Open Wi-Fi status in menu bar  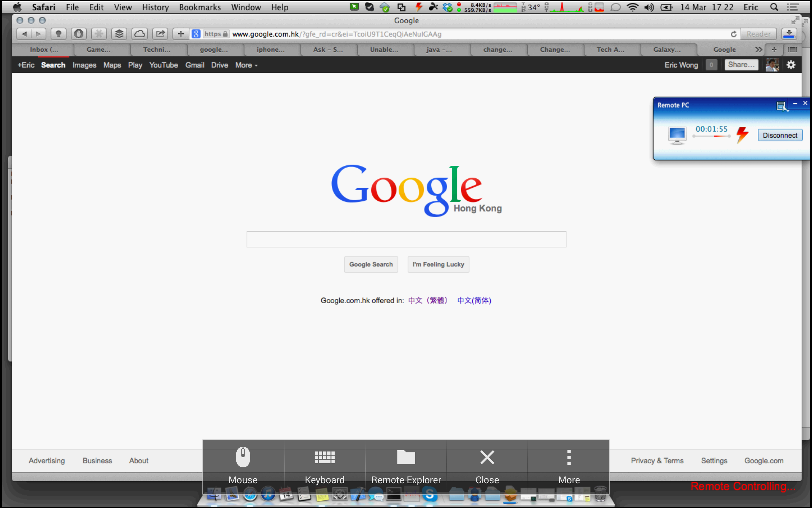(632, 7)
